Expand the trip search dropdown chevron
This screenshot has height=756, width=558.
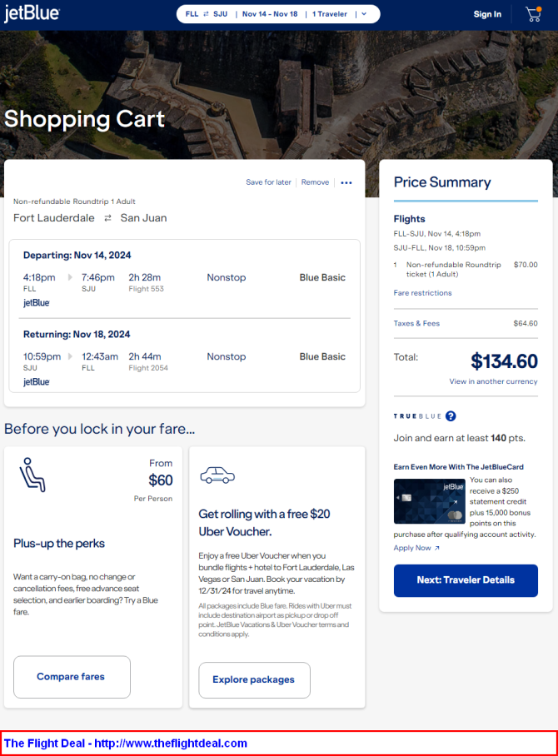[x=364, y=14]
